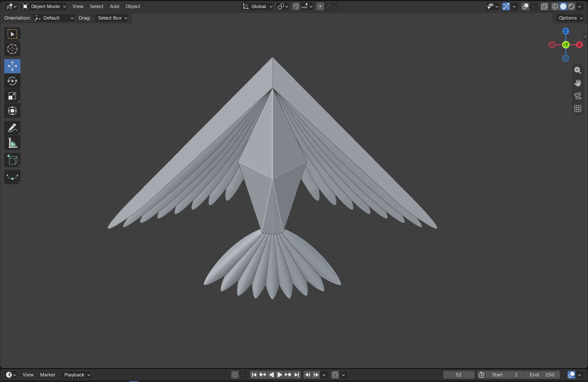Viewport: 588px width, 382px height.
Task: Switch to wireframe shading
Action: click(x=555, y=6)
